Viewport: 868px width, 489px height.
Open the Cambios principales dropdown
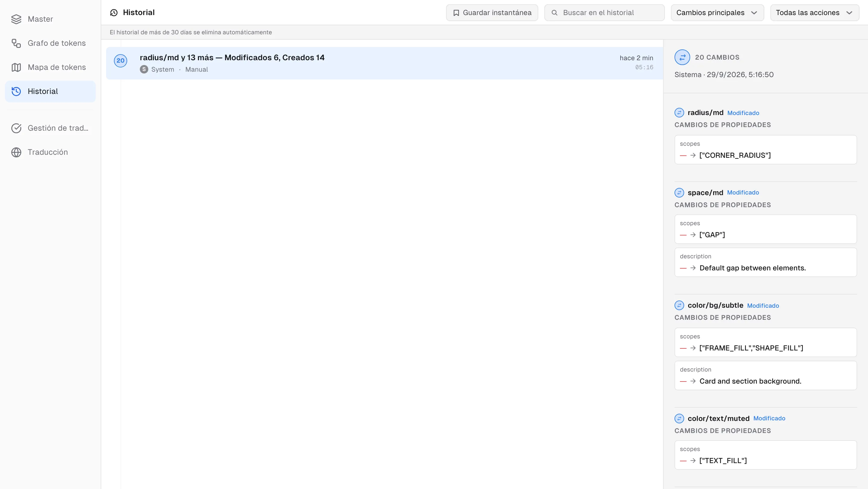[717, 13]
